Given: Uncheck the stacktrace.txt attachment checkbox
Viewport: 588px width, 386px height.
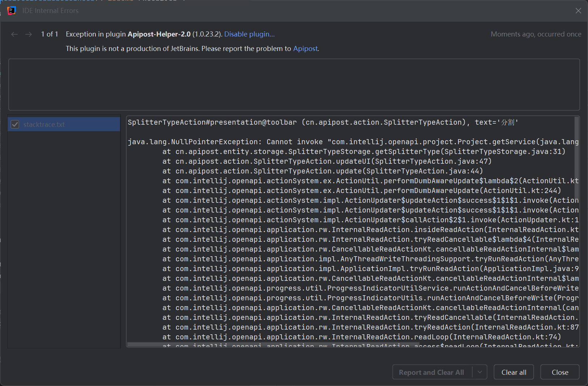Looking at the screenshot, I should pyautogui.click(x=15, y=124).
